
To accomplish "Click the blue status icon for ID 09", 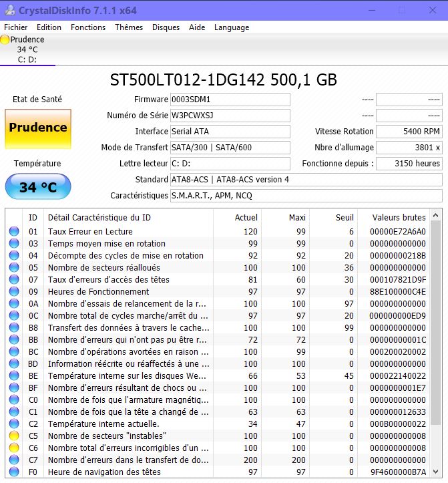I will coord(14,291).
